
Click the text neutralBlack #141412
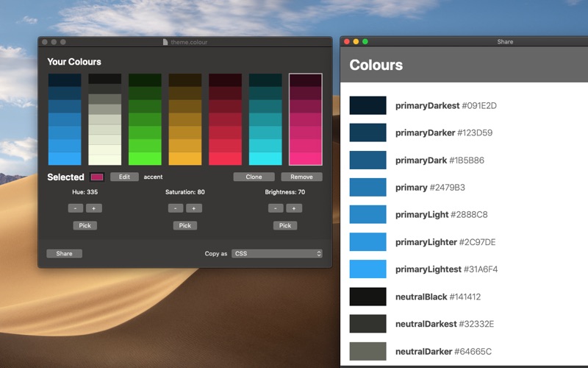coord(438,297)
